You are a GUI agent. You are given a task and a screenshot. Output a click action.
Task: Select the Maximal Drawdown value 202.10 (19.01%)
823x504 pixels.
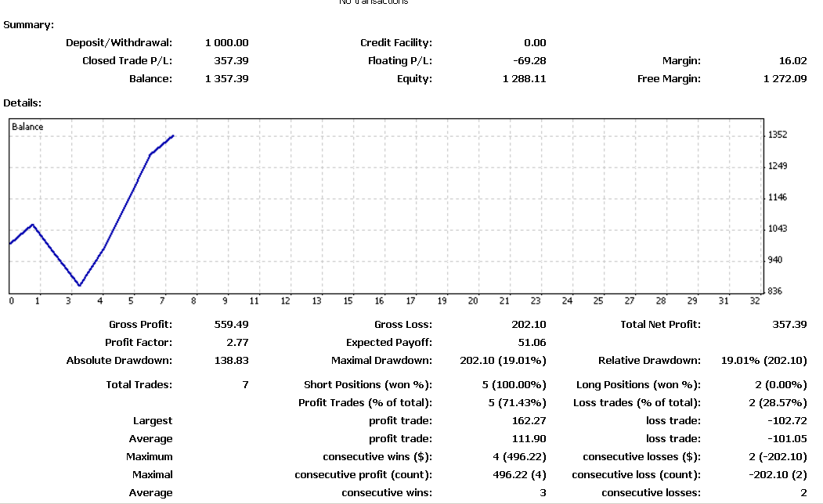tap(503, 361)
